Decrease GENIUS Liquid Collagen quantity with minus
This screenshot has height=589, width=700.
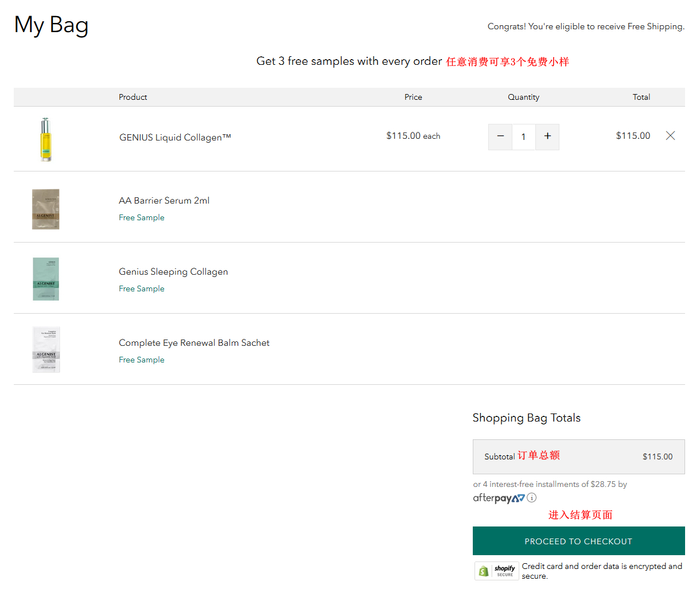point(500,136)
